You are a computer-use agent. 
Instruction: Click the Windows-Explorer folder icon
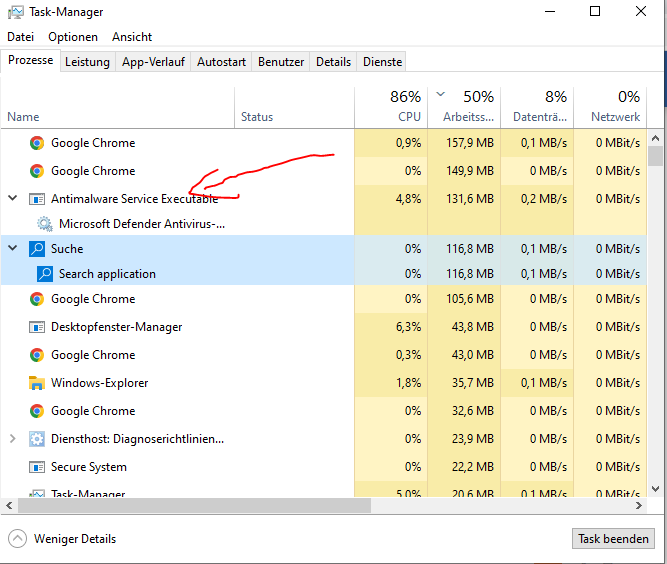37,383
